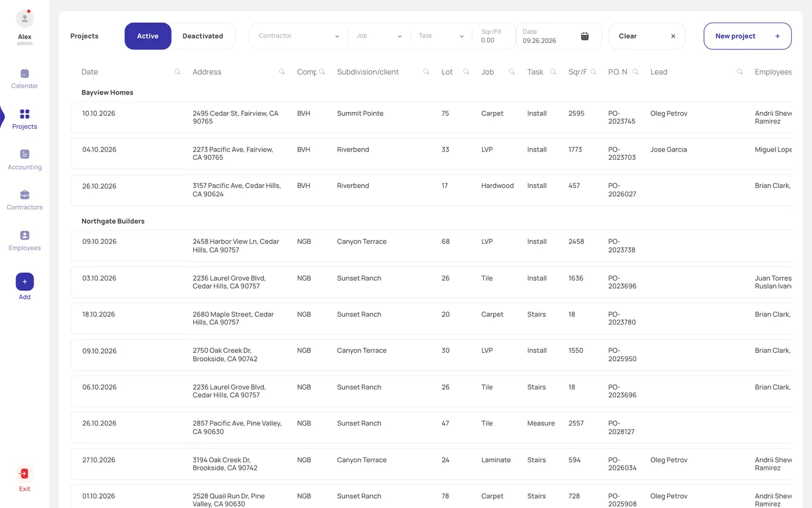Click the Add plus button in sidebar
Viewport: 812px width, 508px height.
[x=24, y=282]
